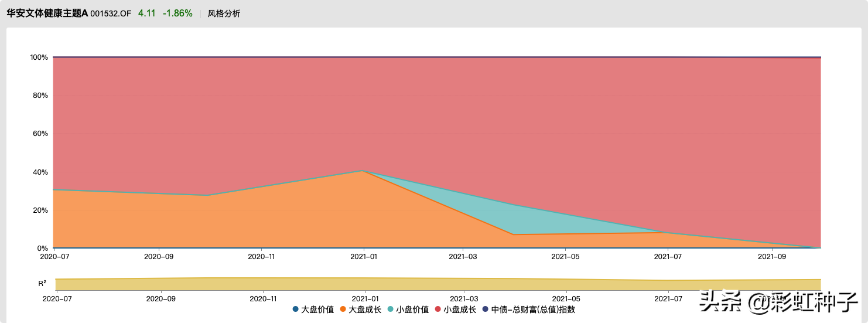This screenshot has width=868, height=323.
Task: Click the 20% y-axis label
Action: pos(41,210)
